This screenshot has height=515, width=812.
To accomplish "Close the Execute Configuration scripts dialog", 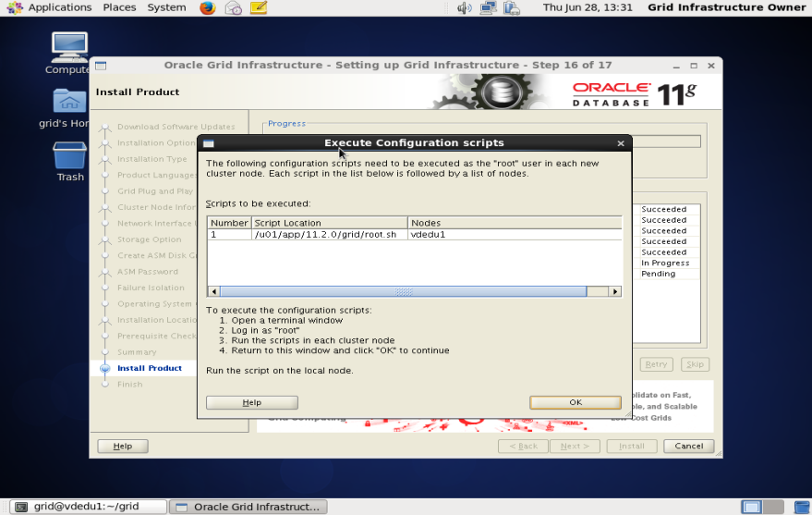I will coord(621,143).
